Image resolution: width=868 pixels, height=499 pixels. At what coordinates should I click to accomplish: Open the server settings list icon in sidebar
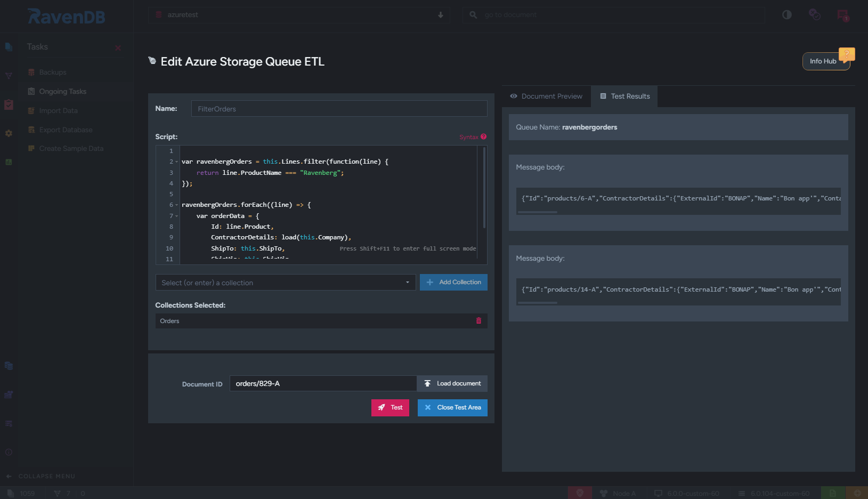coord(9,423)
